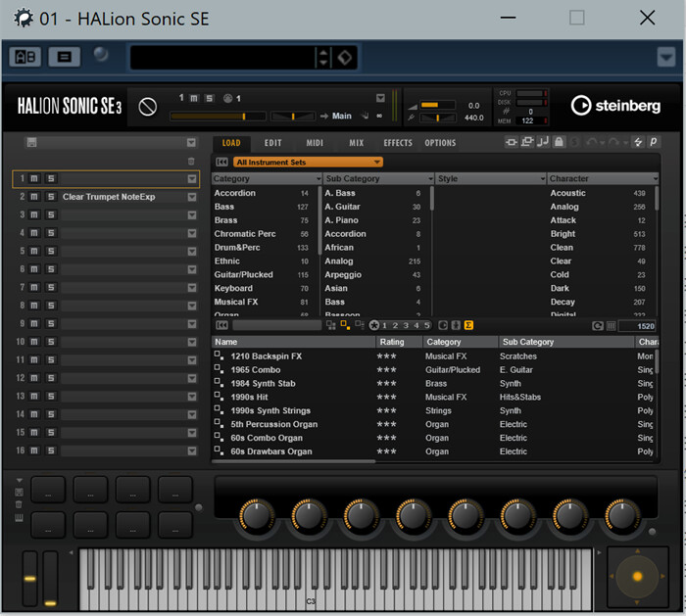This screenshot has height=616, width=686.
Task: Open the plug-in preset list icon
Action: point(65,57)
